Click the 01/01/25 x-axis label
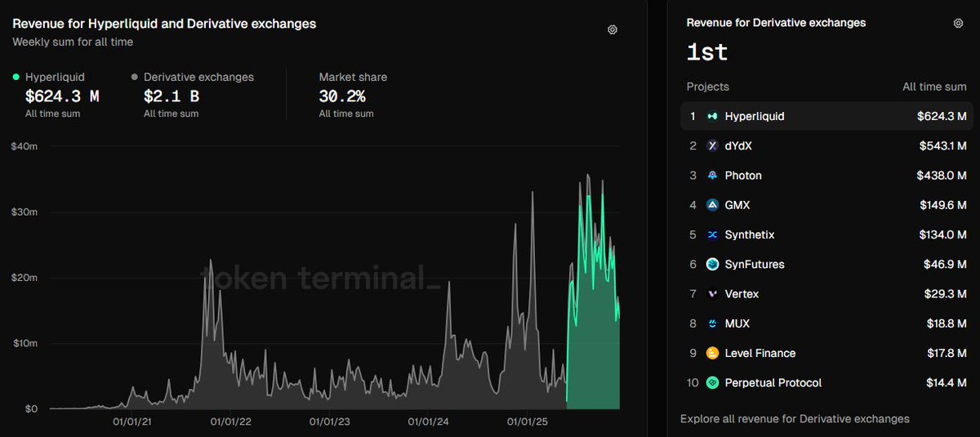 pyautogui.click(x=528, y=422)
